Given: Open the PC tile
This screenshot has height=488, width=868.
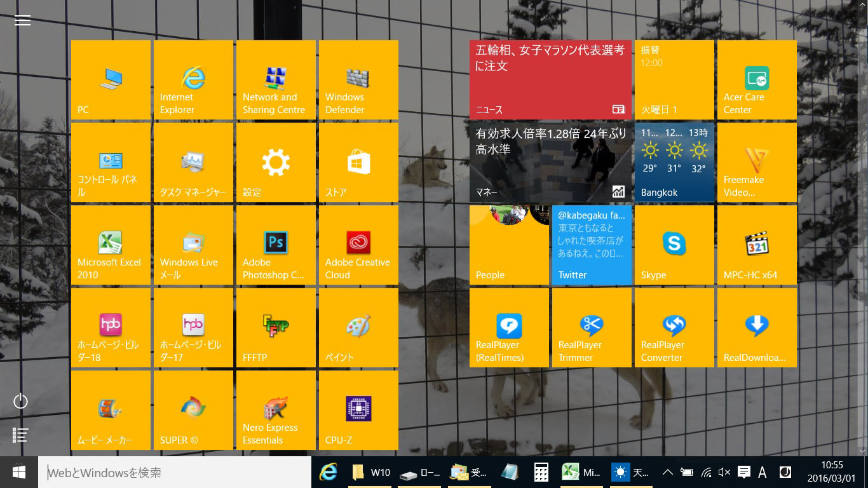Looking at the screenshot, I should click(x=111, y=79).
